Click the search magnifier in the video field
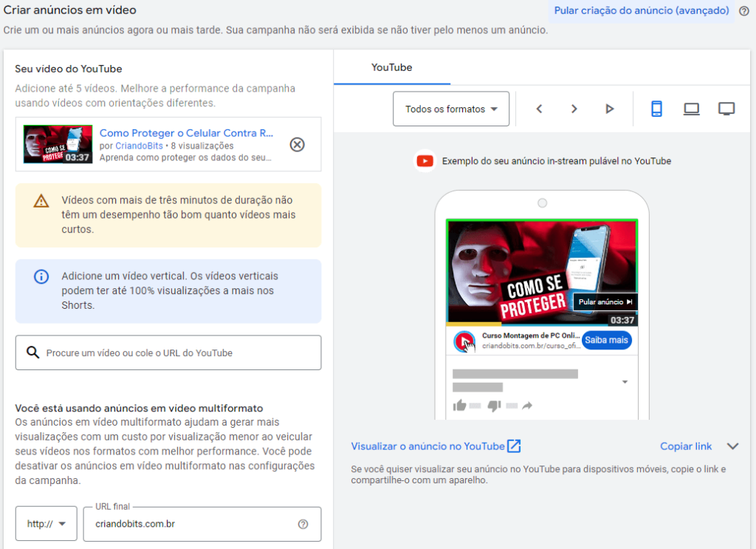 tap(32, 352)
